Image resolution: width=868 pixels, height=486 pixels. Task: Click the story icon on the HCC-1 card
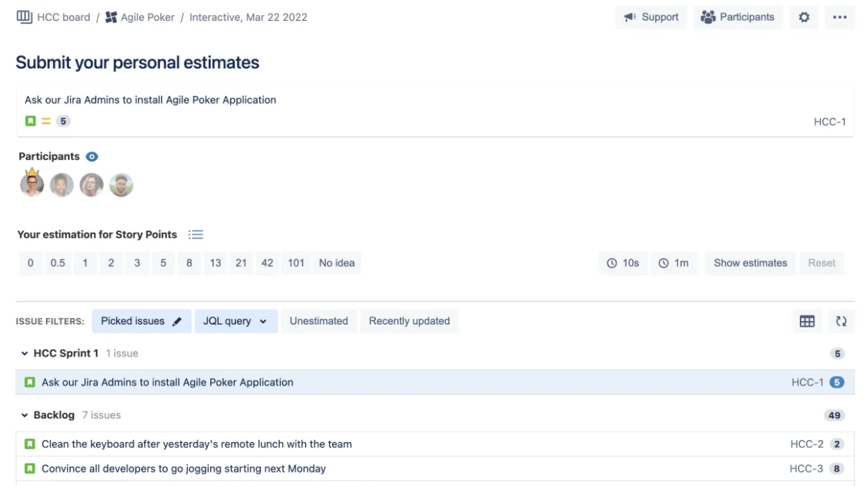point(30,121)
